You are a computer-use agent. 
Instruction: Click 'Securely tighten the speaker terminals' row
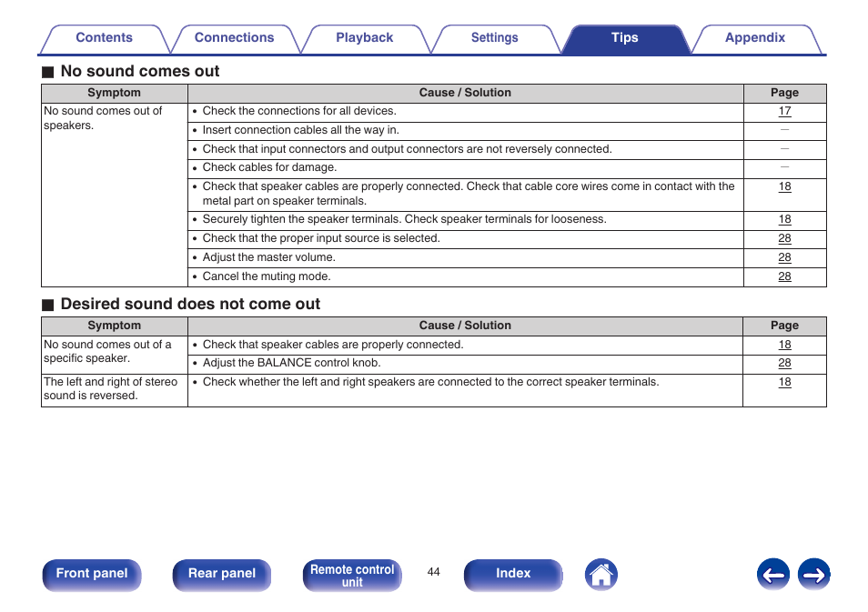click(466, 220)
